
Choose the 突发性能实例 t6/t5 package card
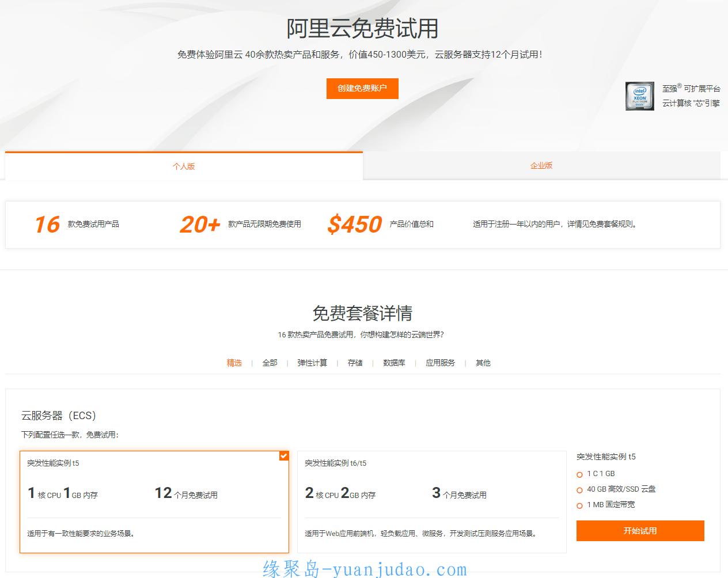tap(432, 502)
